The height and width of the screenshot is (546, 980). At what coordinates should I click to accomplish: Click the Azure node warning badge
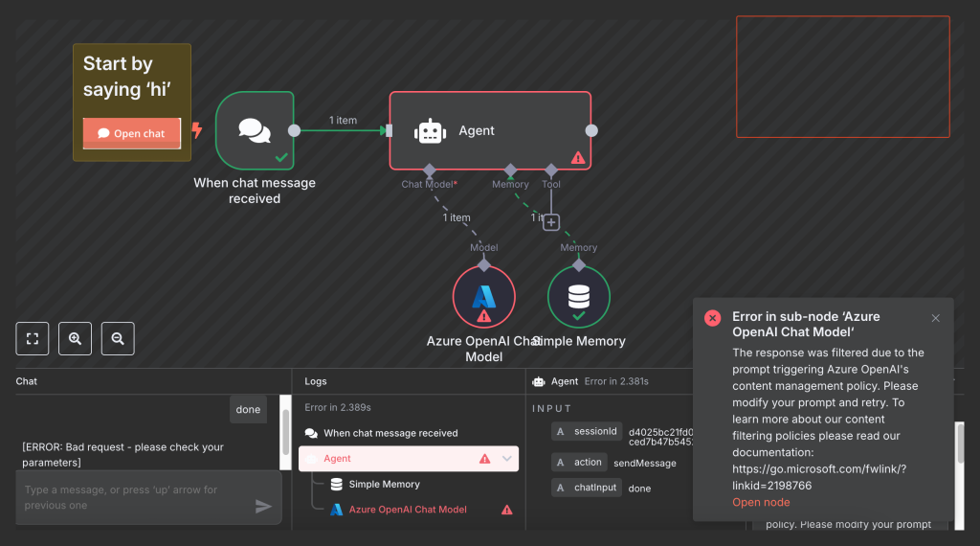(483, 316)
